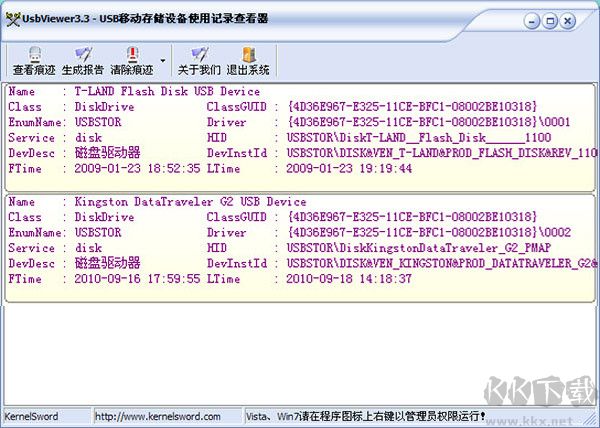The width and height of the screenshot is (600, 428).
Task: Click the UsbViewer title bar app icon
Action: tap(13, 19)
